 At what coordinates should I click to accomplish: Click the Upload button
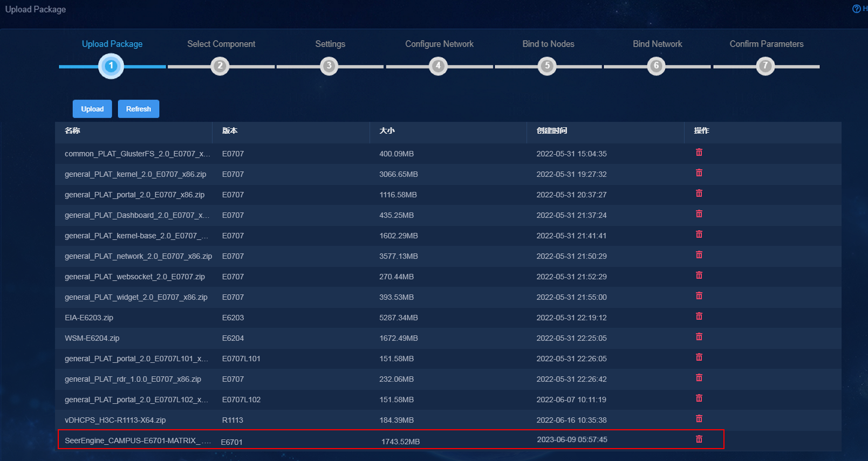coord(92,109)
